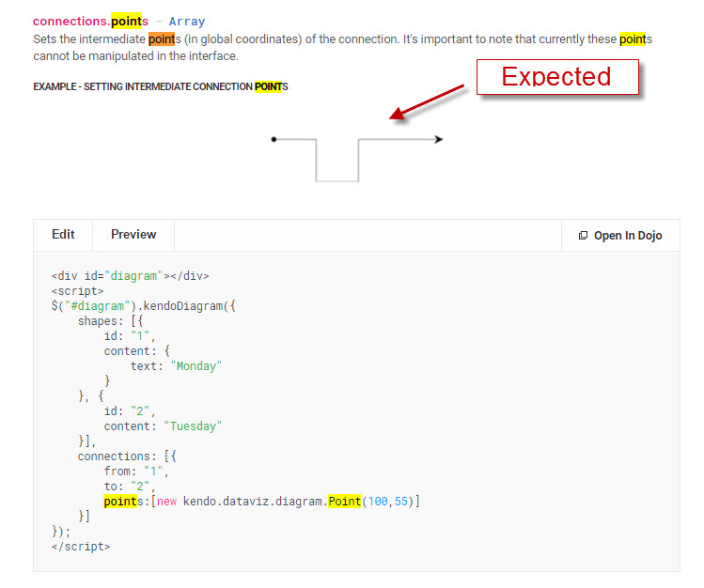Click highlighted POINT in the example heading
This screenshot has height=588, width=704.
point(269,86)
